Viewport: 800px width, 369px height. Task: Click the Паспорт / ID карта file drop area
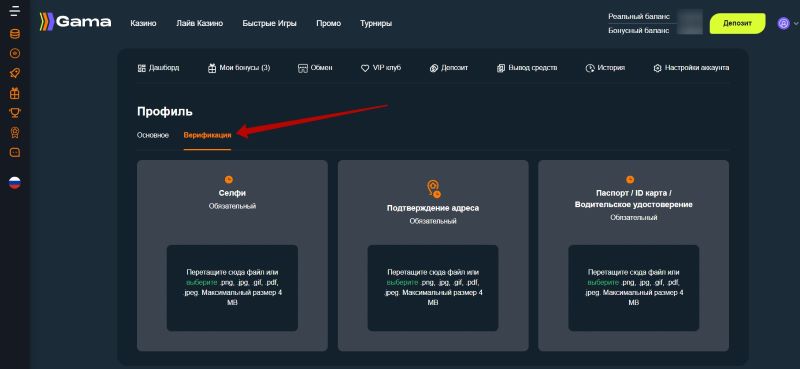click(x=634, y=288)
